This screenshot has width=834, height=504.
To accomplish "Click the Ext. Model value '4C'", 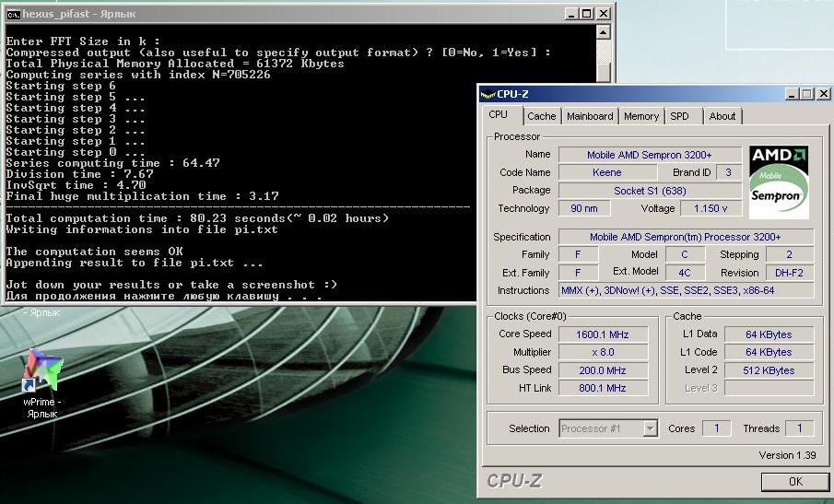I will click(685, 273).
